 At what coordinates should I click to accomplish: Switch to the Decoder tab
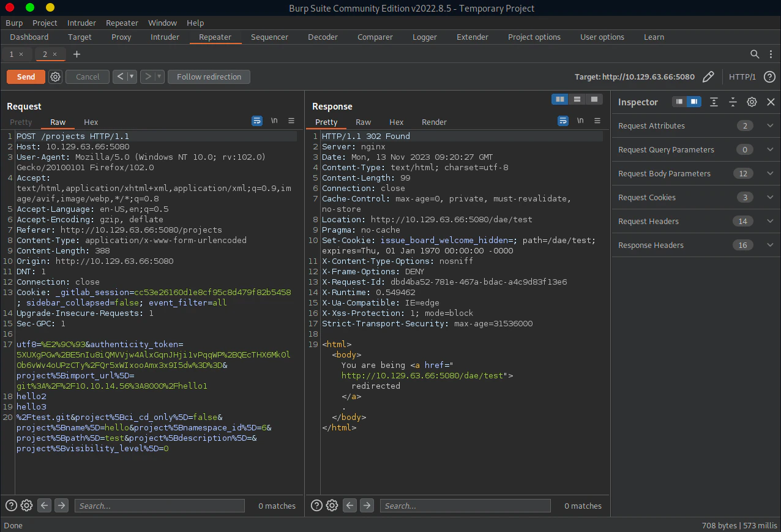[x=323, y=37]
